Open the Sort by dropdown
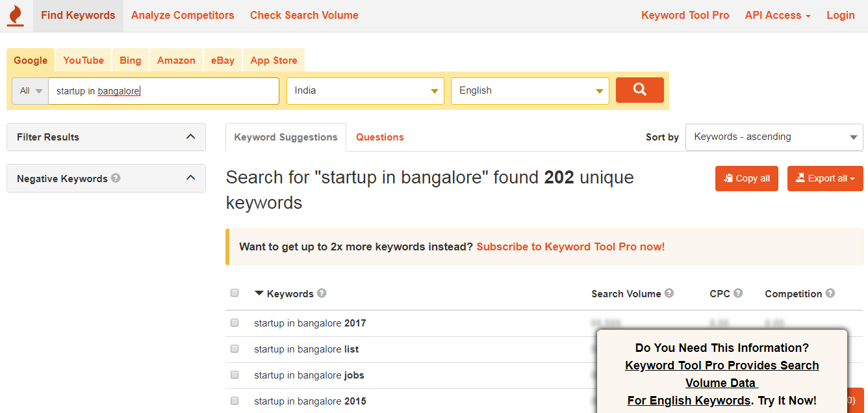Viewport: 868px width, 413px height. click(x=774, y=137)
